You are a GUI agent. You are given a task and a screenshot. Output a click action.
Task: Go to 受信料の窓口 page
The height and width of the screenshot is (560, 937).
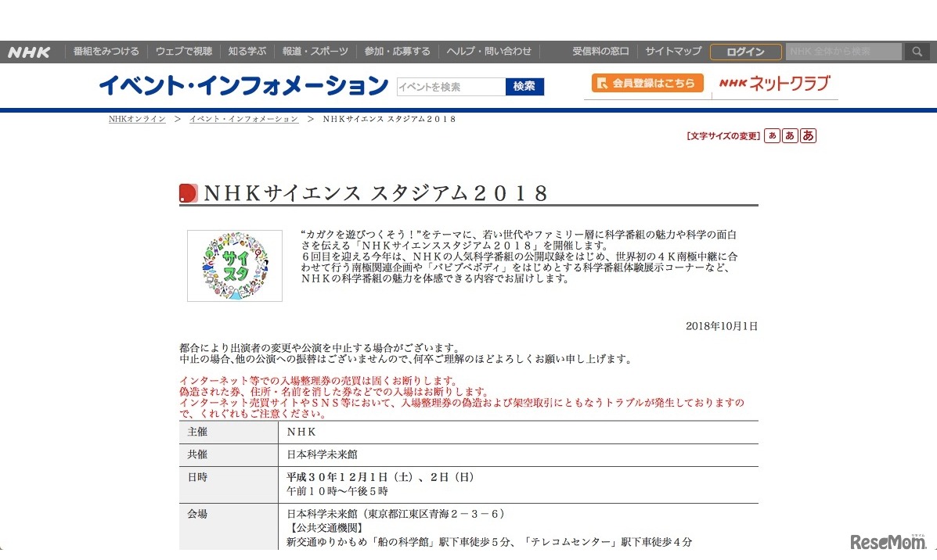600,52
